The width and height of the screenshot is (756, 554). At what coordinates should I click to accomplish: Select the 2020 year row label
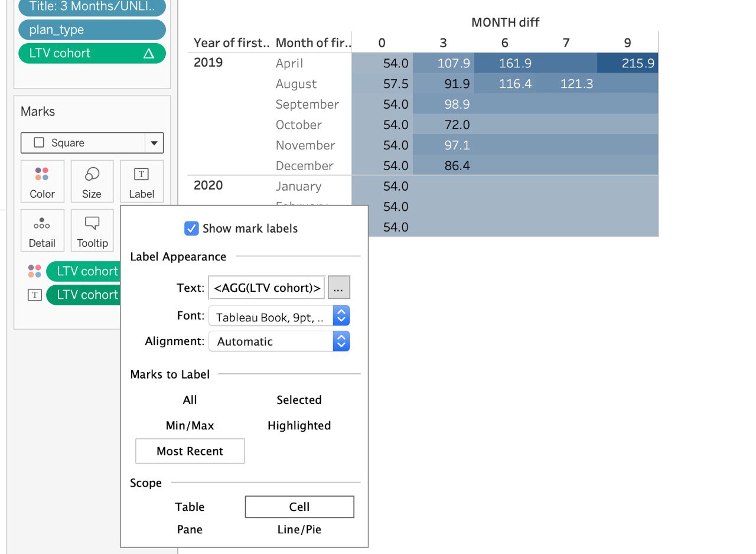point(208,185)
